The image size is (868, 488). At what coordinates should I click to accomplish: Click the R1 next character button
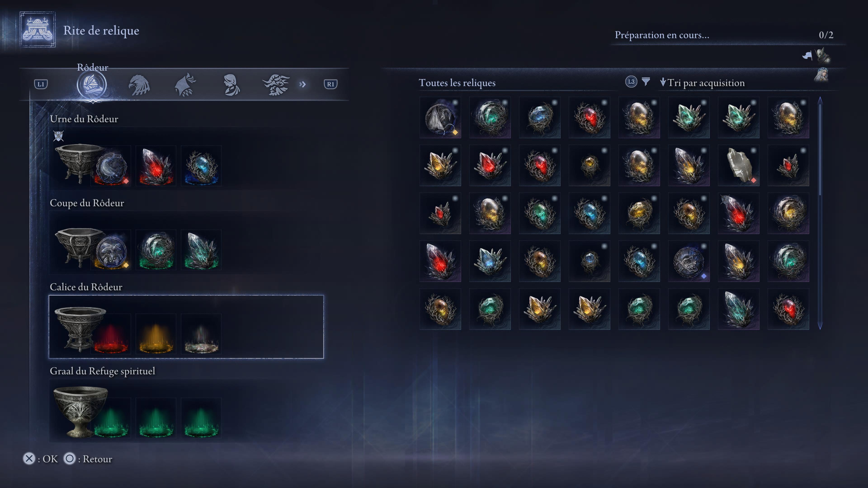(x=330, y=84)
